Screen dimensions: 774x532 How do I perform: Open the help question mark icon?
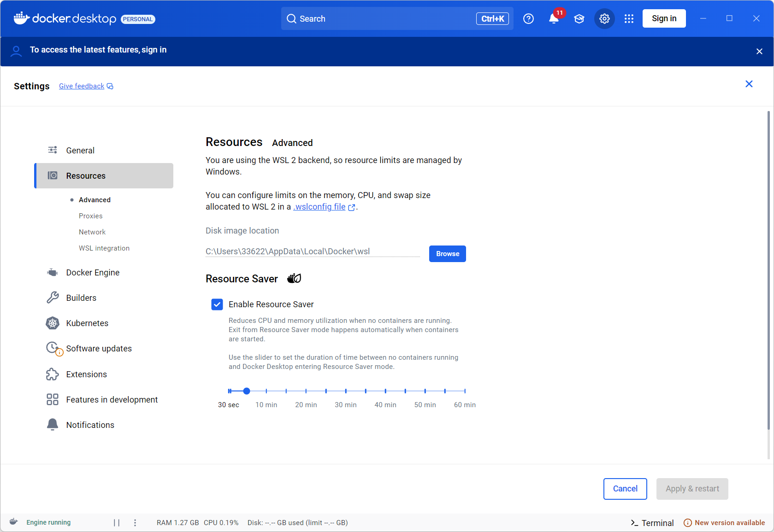coord(528,19)
